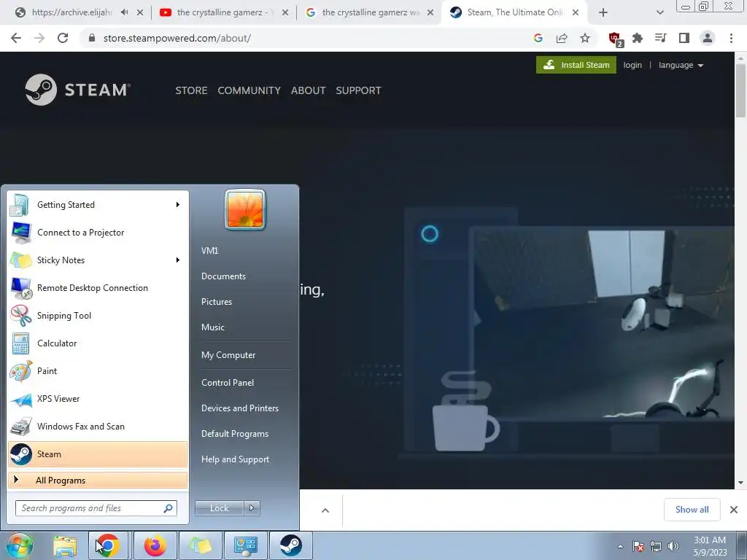Click the Connect to a Projector icon
Viewport: 747px width, 560px height.
(21, 233)
